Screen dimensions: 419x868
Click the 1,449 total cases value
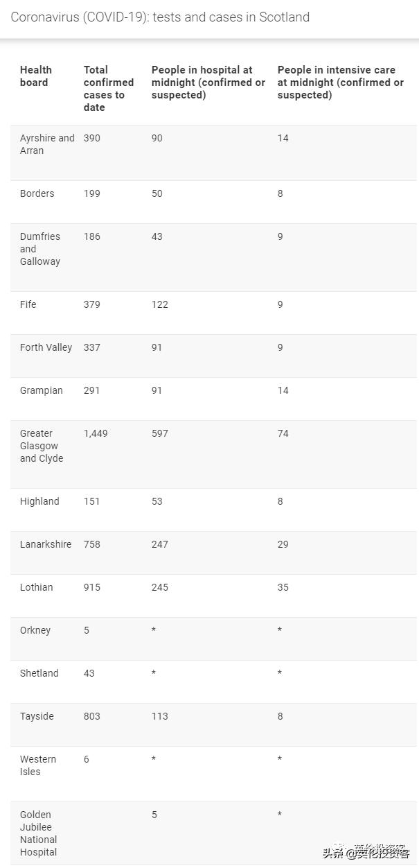[96, 433]
